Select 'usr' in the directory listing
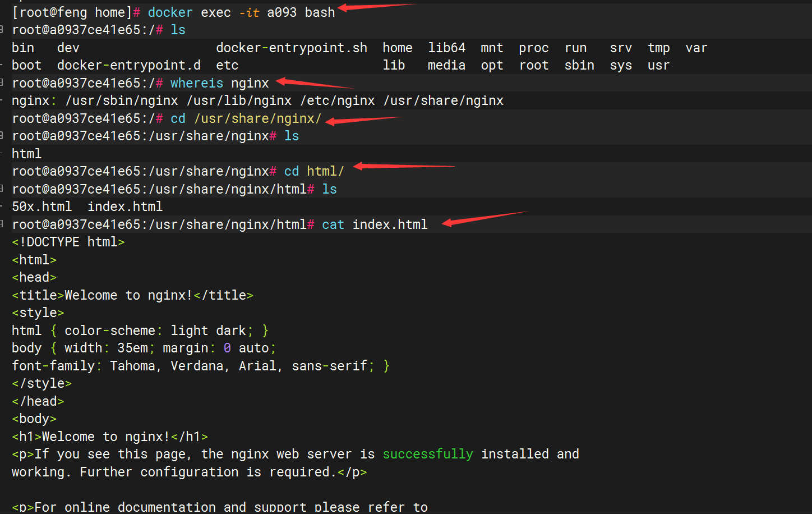The image size is (812, 514). pos(659,65)
